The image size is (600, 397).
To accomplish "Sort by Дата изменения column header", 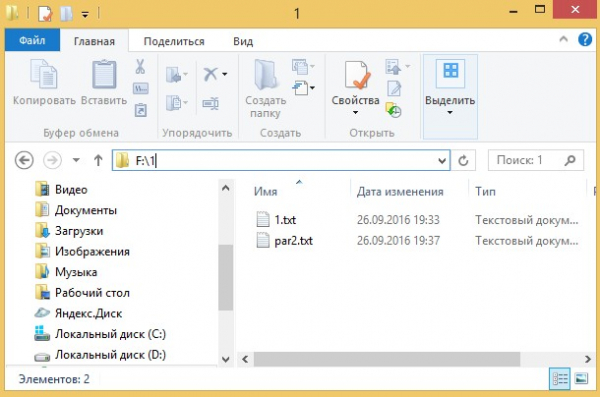I will coord(400,191).
